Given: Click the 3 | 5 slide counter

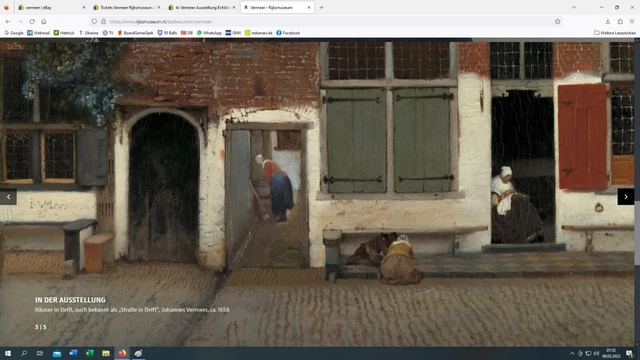Looking at the screenshot, I should (40, 327).
